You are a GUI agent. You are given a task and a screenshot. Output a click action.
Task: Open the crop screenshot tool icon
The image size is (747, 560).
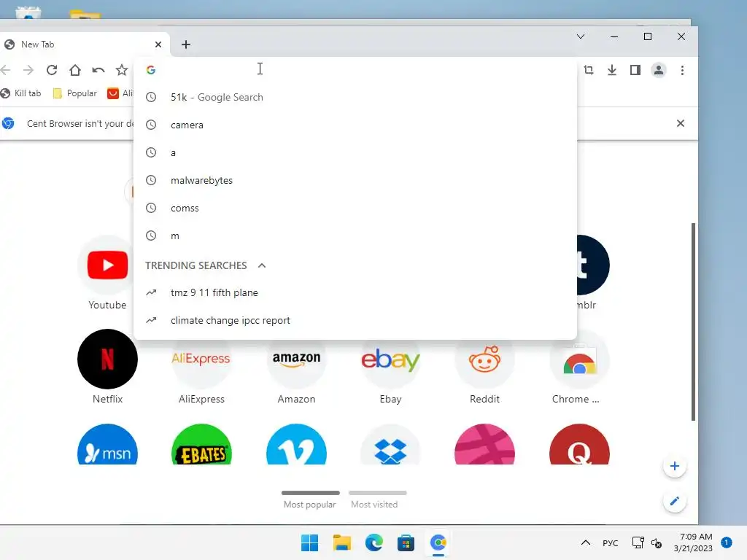click(589, 70)
